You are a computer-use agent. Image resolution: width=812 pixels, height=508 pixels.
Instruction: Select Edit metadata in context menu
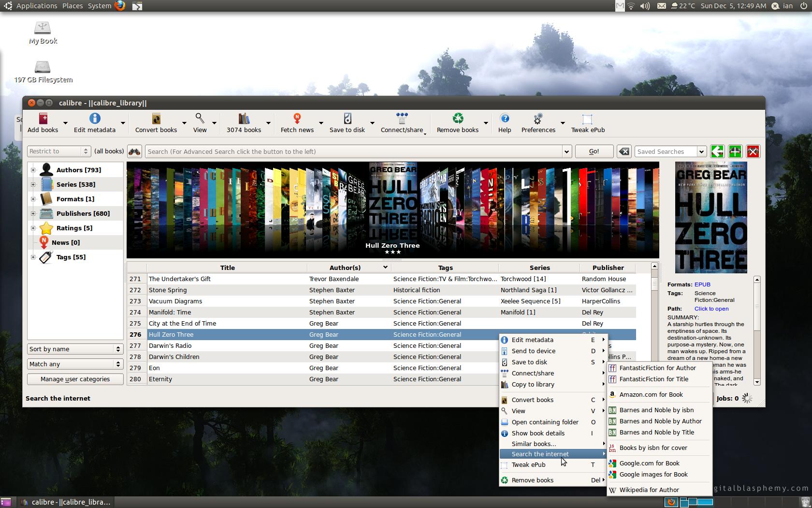(553, 340)
